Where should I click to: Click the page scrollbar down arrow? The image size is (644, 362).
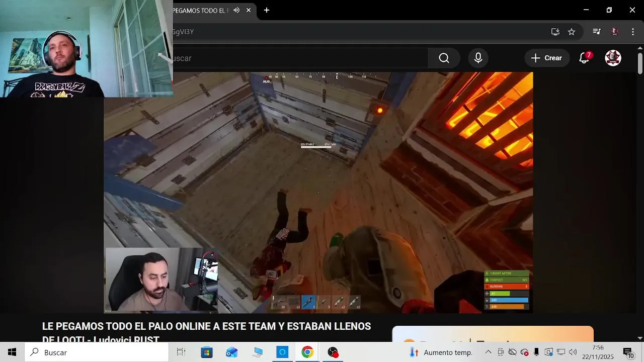[x=640, y=338]
